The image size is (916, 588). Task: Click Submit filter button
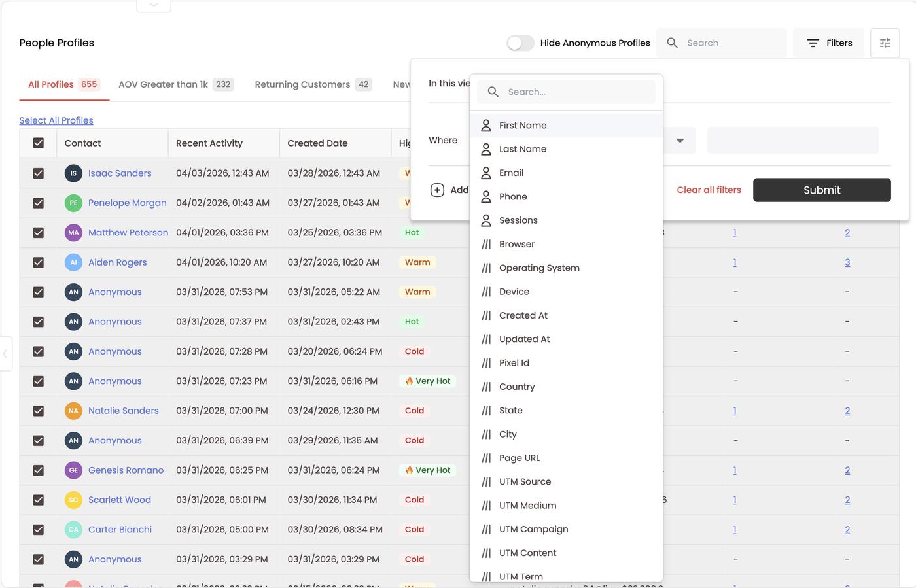822,190
